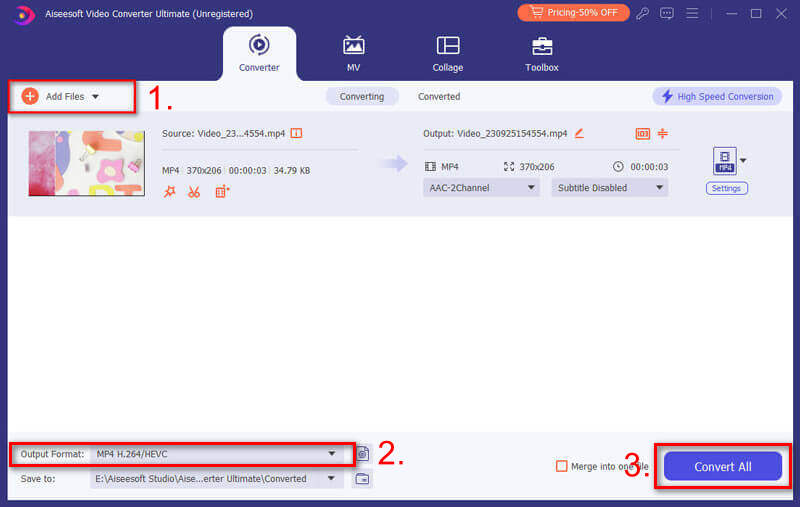Rename output file with pencil icon
This screenshot has height=507, width=800.
pyautogui.click(x=579, y=133)
